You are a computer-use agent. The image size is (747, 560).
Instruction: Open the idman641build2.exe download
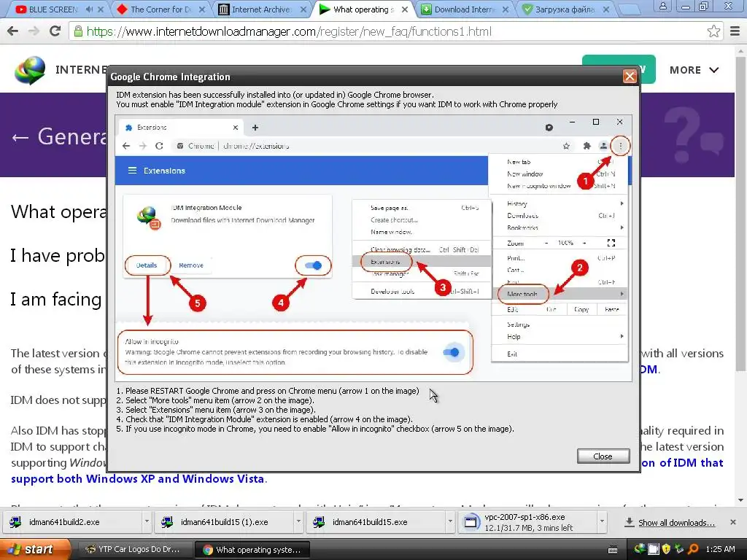point(71,522)
